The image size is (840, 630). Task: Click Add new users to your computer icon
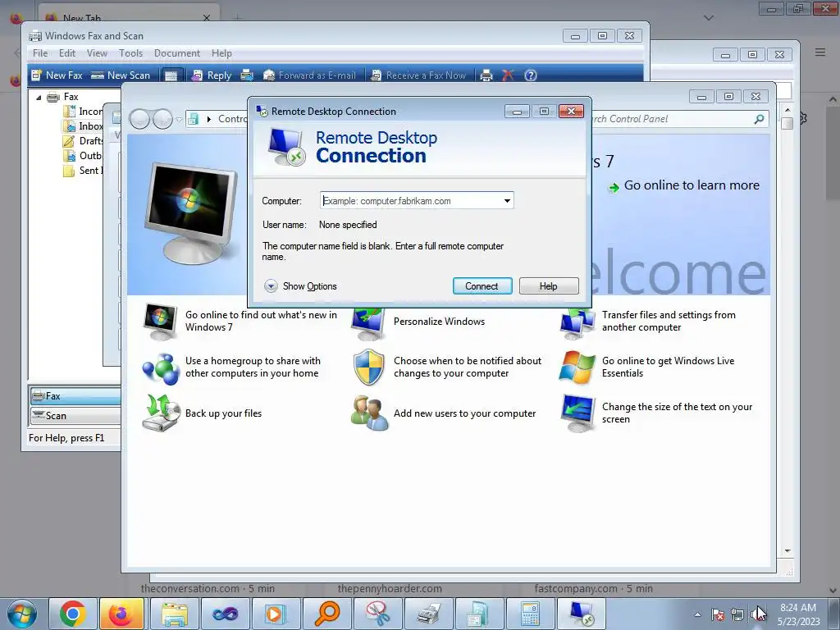pyautogui.click(x=369, y=413)
